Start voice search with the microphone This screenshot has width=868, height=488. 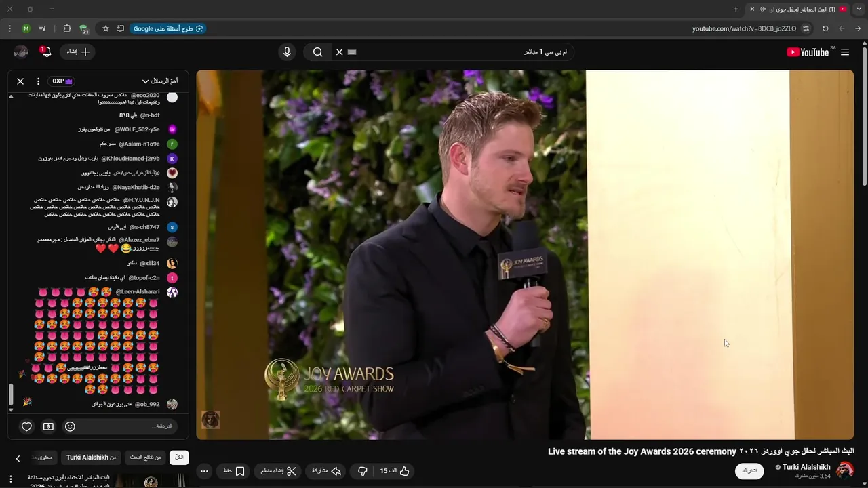287,52
